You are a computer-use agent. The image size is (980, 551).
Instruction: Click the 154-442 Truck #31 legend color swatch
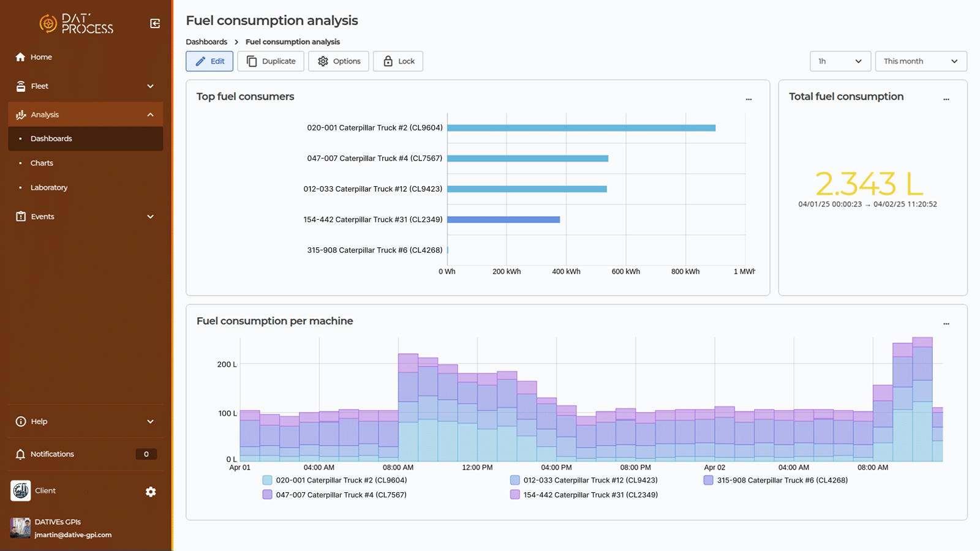pos(515,495)
